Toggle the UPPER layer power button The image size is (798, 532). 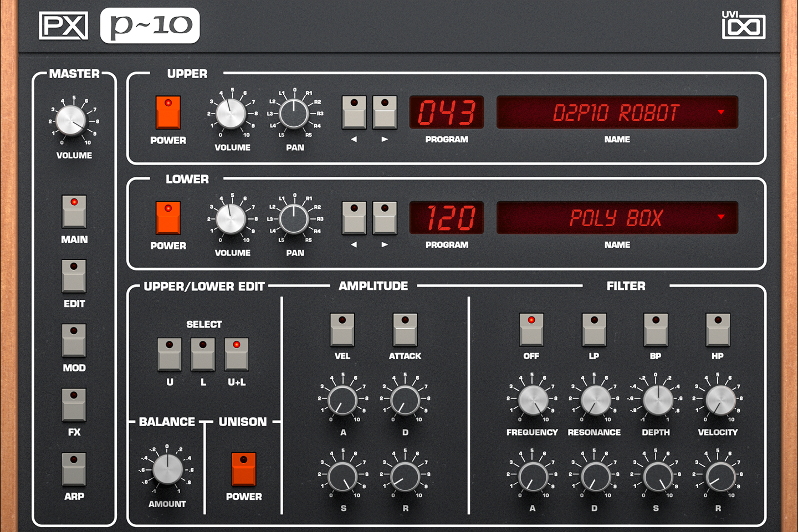[168, 114]
